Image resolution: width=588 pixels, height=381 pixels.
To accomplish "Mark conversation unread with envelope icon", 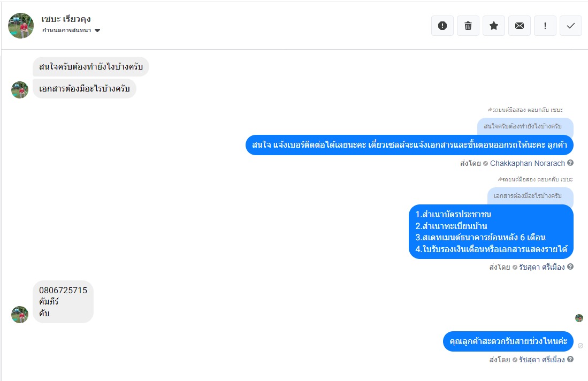I will pyautogui.click(x=520, y=26).
